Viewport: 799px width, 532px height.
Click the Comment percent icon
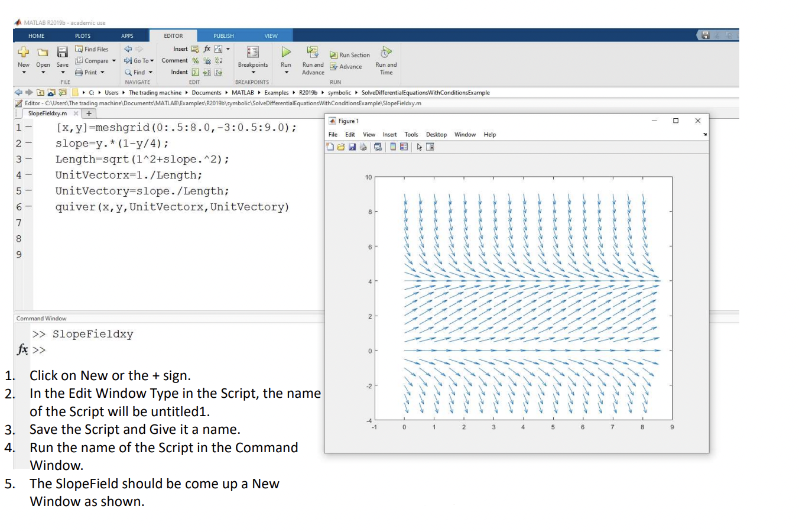(196, 61)
